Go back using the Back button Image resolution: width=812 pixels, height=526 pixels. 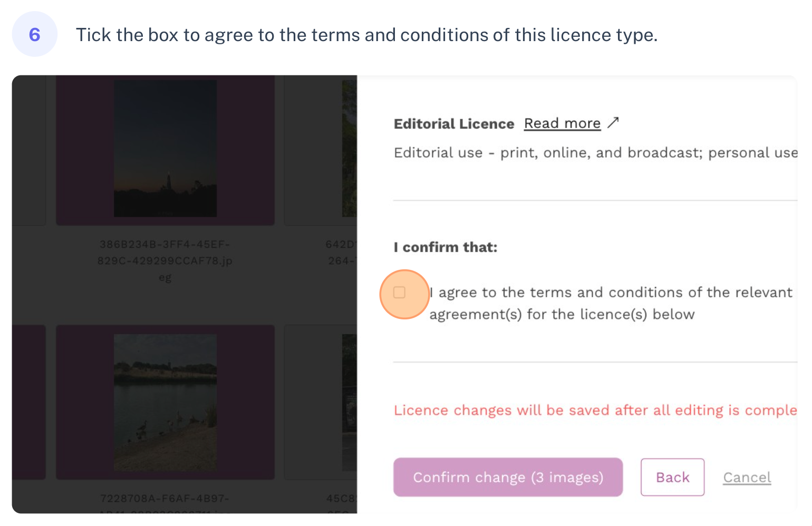pyautogui.click(x=672, y=477)
